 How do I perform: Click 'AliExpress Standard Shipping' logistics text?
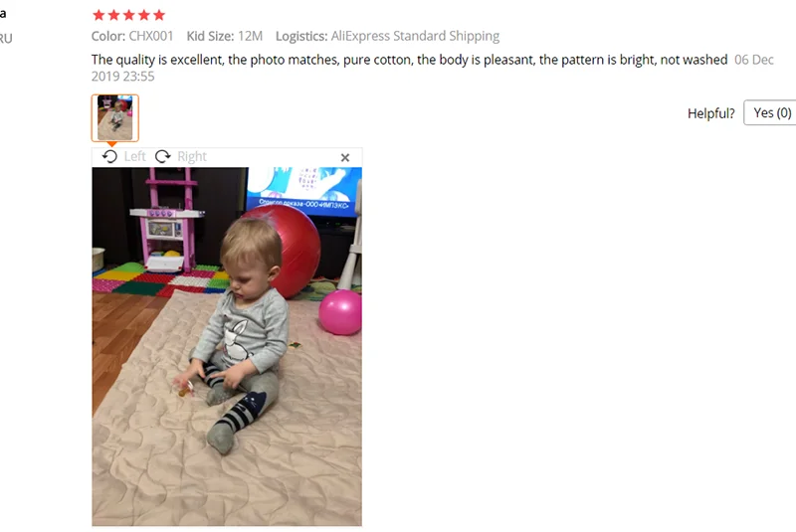415,36
